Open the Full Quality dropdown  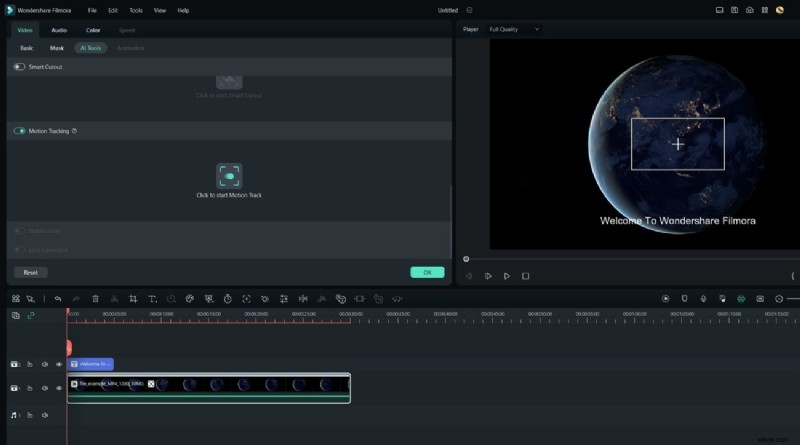point(514,30)
